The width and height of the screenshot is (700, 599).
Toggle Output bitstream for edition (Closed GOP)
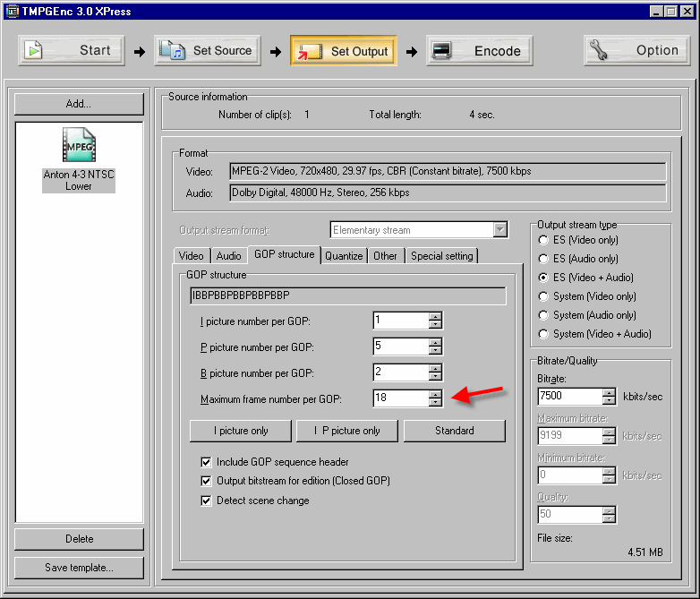[206, 481]
